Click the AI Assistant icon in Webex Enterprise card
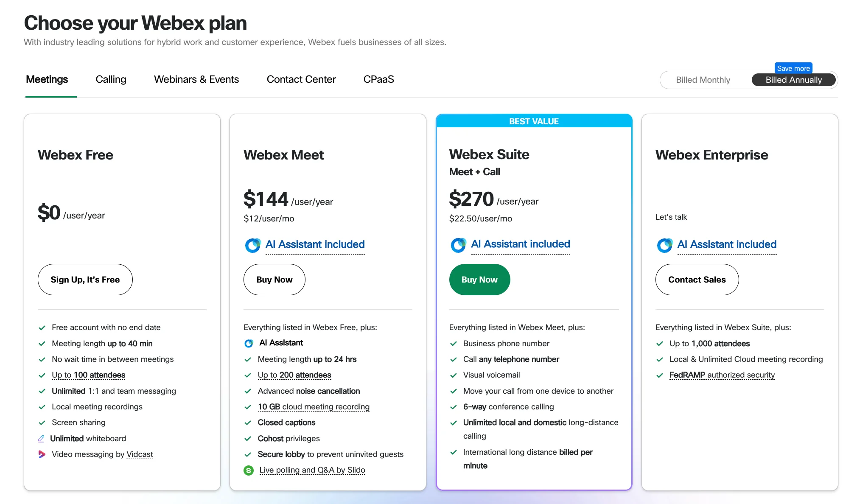857x504 pixels. pos(665,245)
